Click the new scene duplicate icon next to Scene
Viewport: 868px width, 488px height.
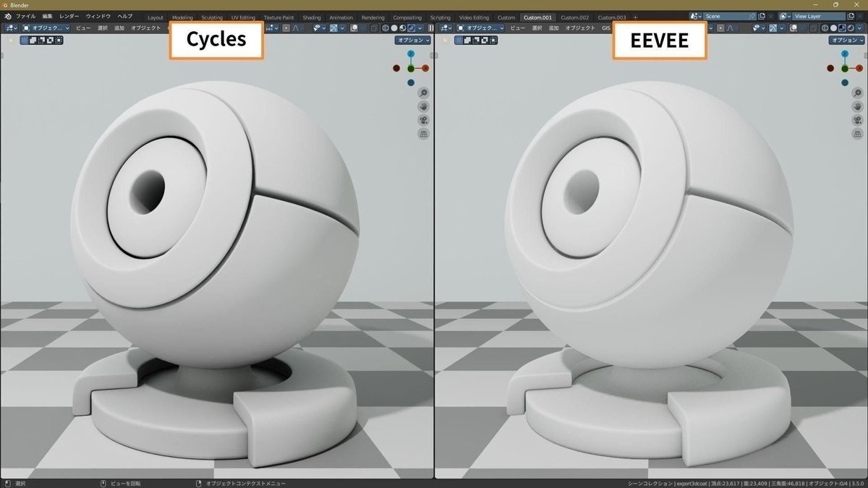(x=761, y=16)
